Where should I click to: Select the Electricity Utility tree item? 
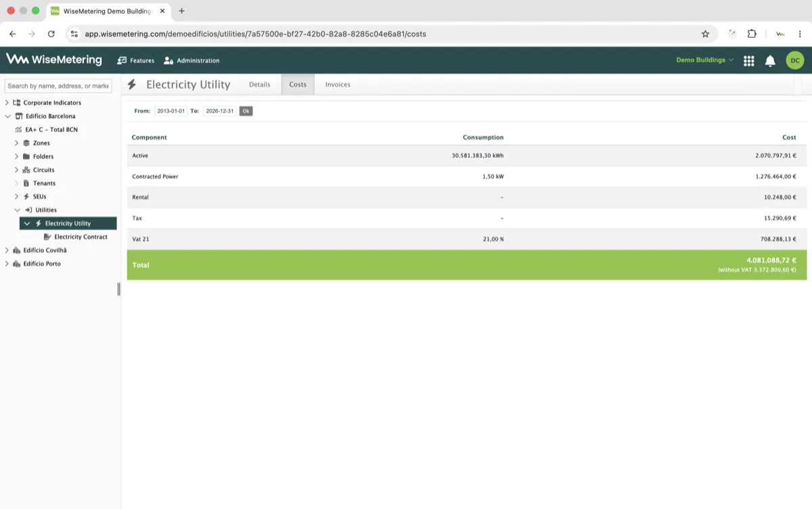[x=68, y=223]
